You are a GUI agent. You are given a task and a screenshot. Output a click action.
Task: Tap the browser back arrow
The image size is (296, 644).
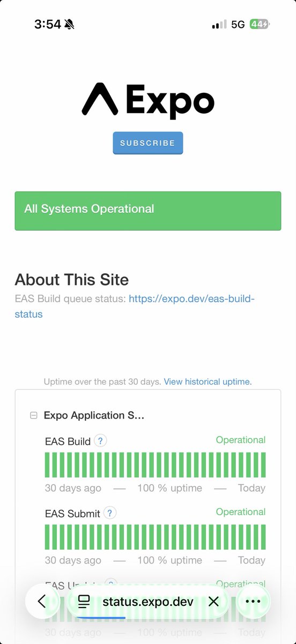click(x=42, y=602)
